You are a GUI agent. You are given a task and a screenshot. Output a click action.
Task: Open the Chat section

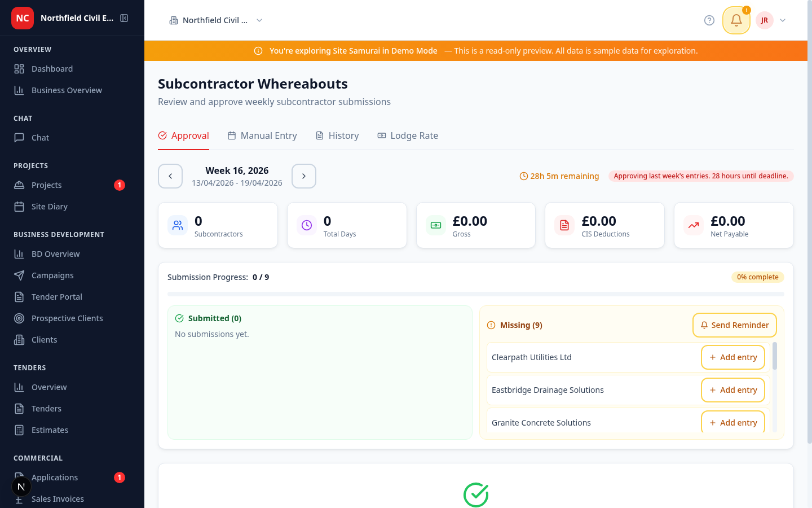[x=39, y=137]
